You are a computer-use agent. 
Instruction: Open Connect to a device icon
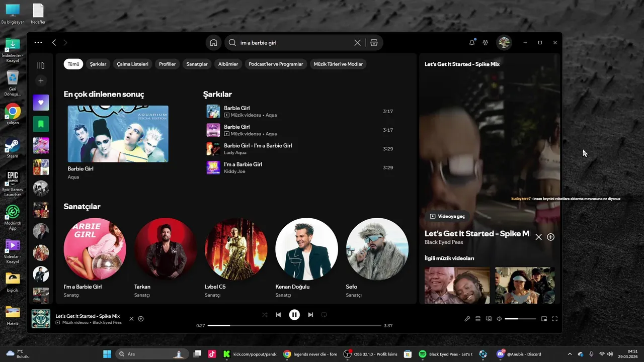click(x=489, y=319)
